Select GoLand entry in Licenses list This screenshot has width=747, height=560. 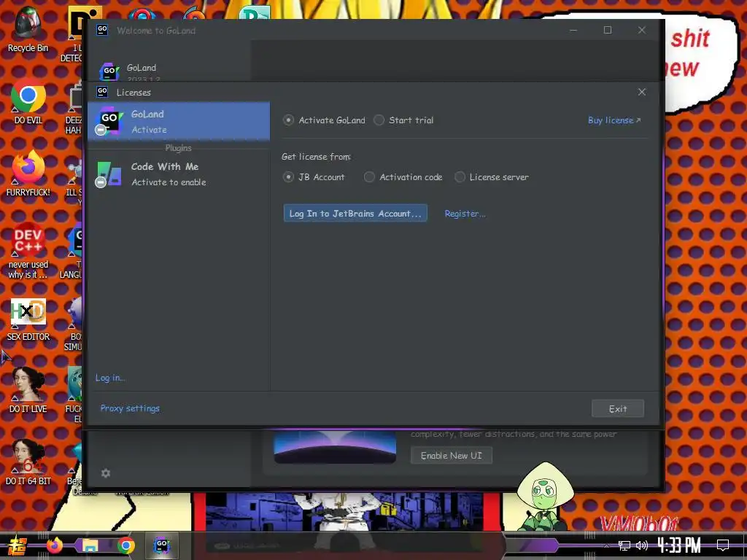click(x=179, y=122)
